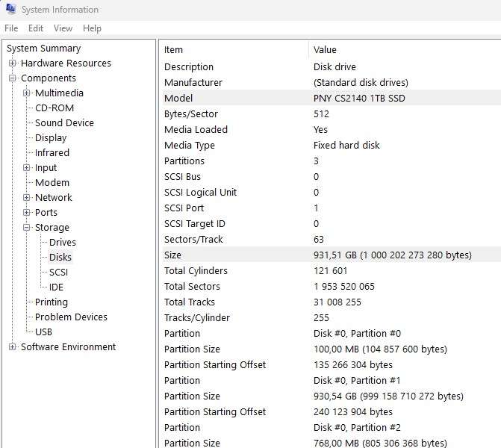Expand the Software Environment node
Viewport: 501px width, 448px height.
tap(12, 347)
